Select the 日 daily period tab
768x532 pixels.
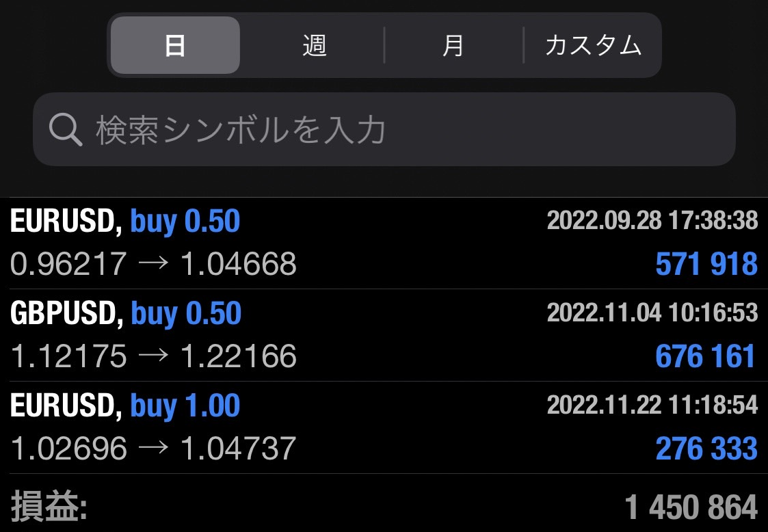(174, 45)
